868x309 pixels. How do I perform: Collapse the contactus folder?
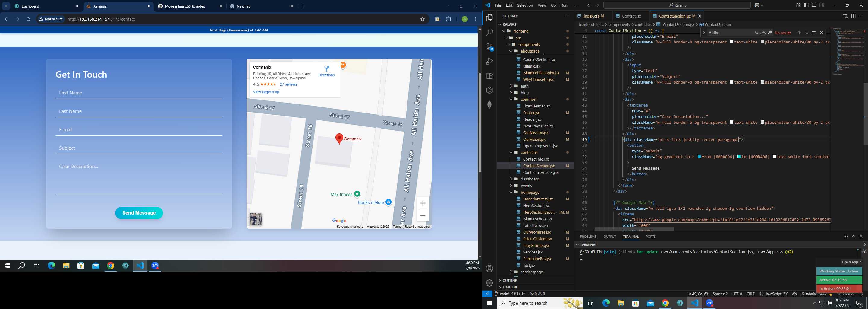click(x=511, y=152)
